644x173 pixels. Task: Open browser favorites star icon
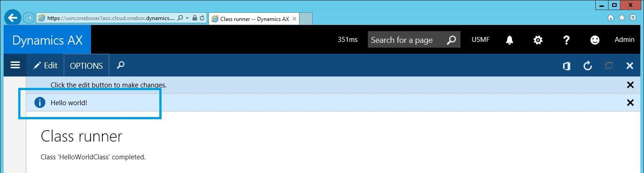click(622, 18)
